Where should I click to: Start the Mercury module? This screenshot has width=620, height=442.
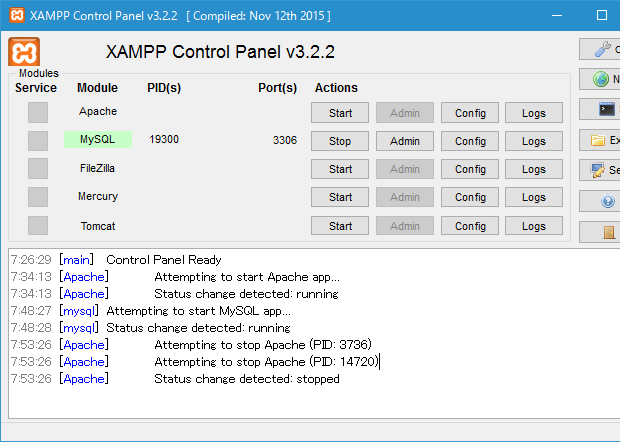[340, 197]
